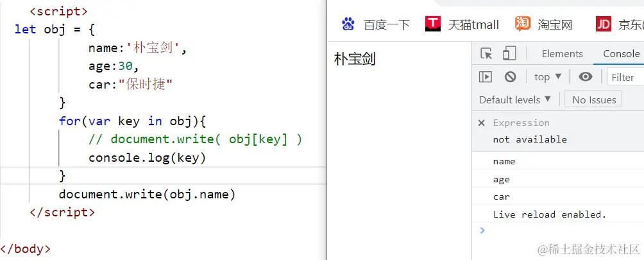
Task: Expand the Default levels dropdown
Action: pyautogui.click(x=514, y=100)
